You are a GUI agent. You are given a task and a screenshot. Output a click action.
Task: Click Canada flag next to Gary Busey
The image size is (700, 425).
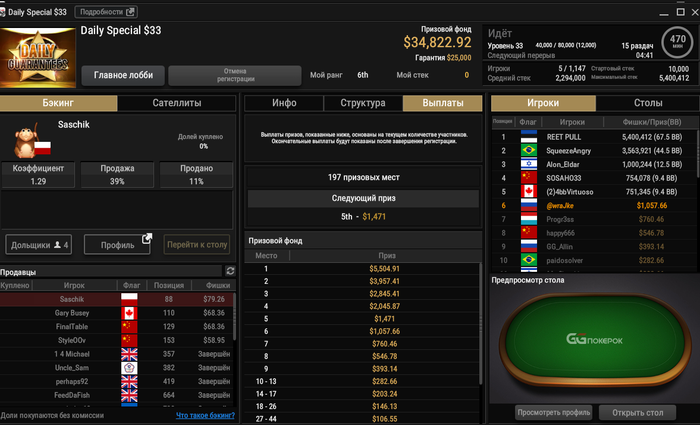[129, 313]
